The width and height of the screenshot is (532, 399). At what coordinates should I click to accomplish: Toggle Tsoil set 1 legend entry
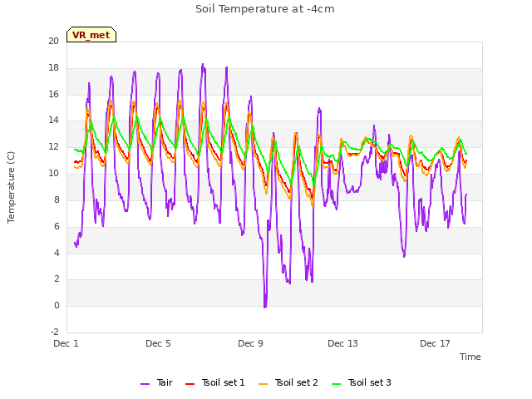tap(215, 382)
